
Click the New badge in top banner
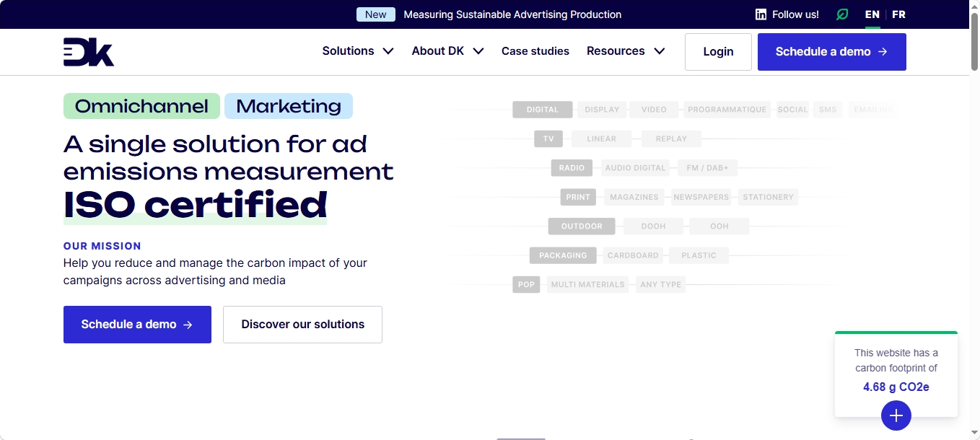[x=376, y=14]
